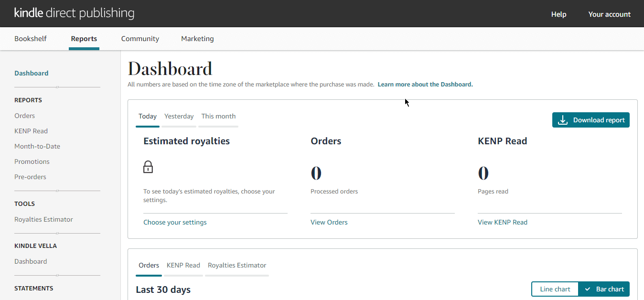Click the download icon on Download report button
This screenshot has width=644, height=300.
point(564,120)
